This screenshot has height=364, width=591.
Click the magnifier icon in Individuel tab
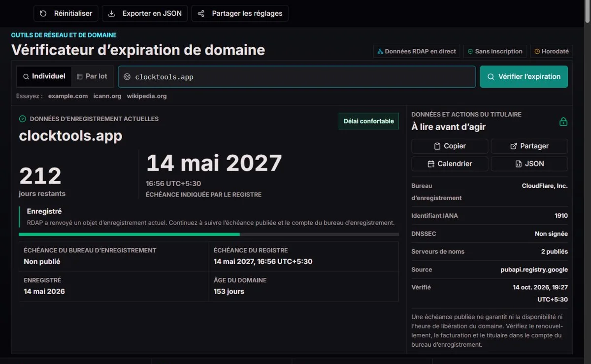point(26,76)
